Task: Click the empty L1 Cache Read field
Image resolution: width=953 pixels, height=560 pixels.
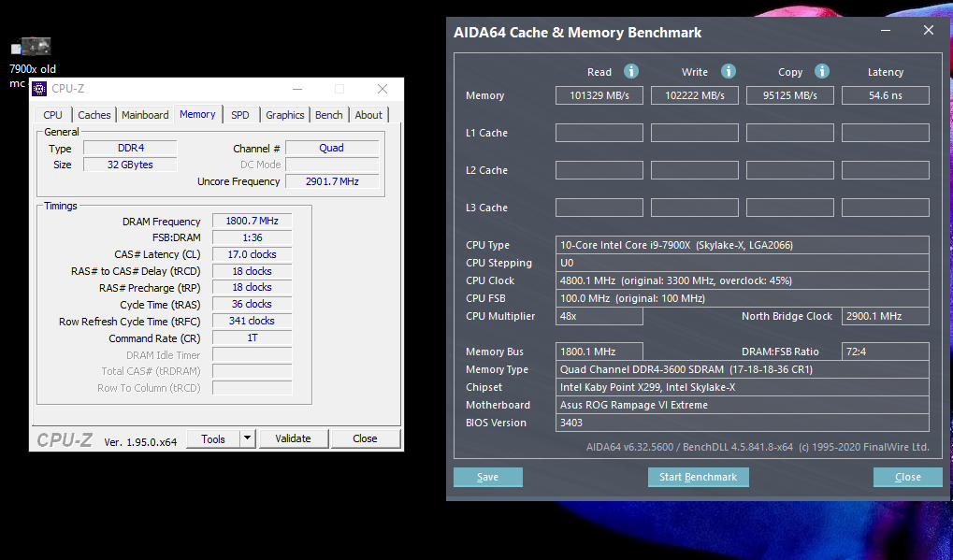Action: click(x=599, y=133)
